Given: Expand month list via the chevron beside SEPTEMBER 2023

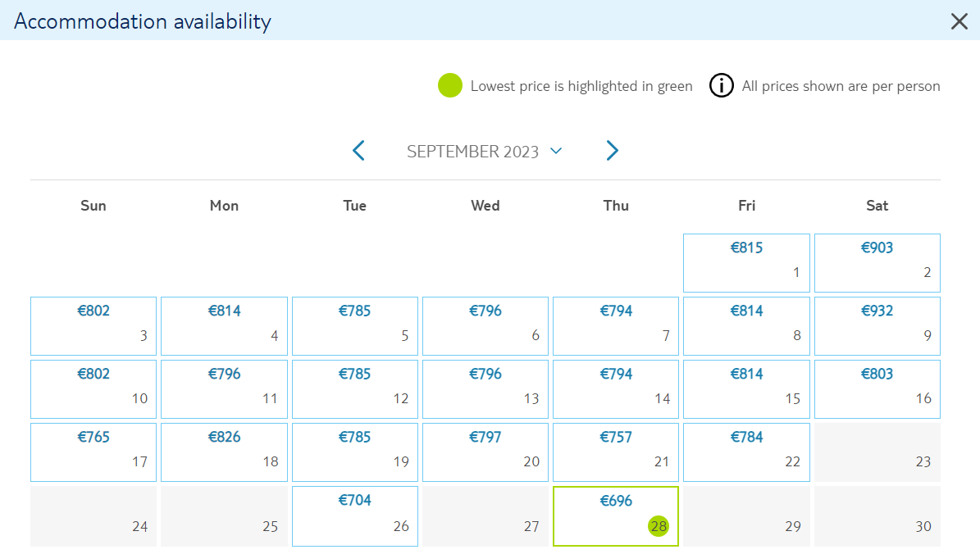Looking at the screenshot, I should pyautogui.click(x=556, y=151).
